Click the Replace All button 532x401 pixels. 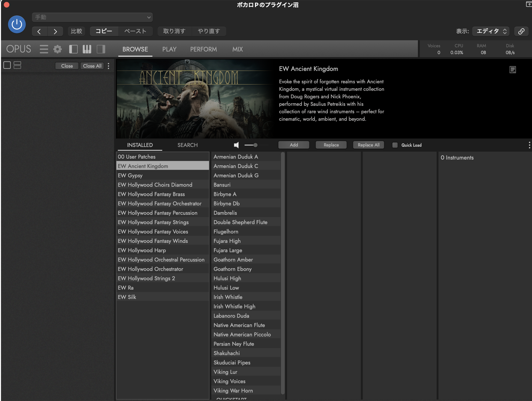pyautogui.click(x=368, y=145)
